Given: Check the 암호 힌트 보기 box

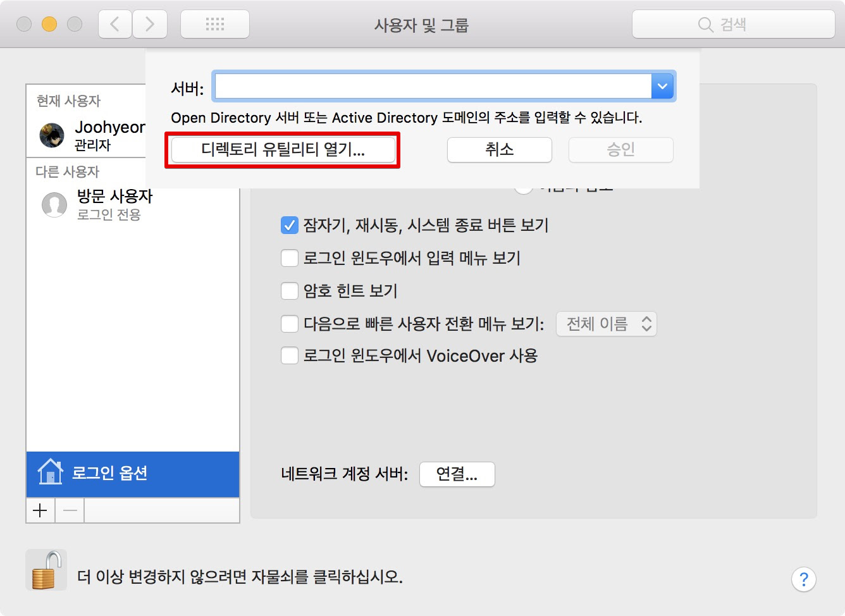Looking at the screenshot, I should click(x=290, y=291).
